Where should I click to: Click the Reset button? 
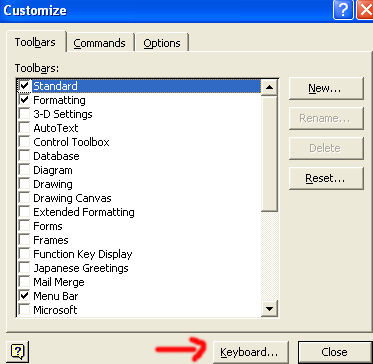pos(326,178)
